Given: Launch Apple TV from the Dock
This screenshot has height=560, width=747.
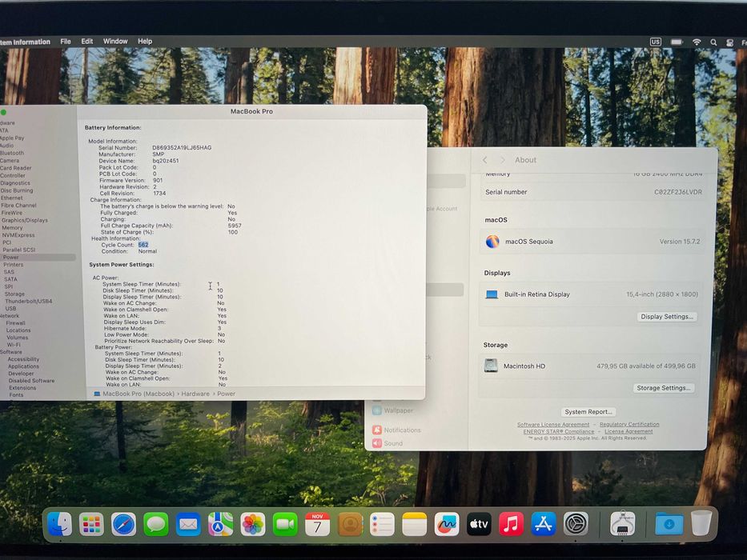Looking at the screenshot, I should (479, 524).
